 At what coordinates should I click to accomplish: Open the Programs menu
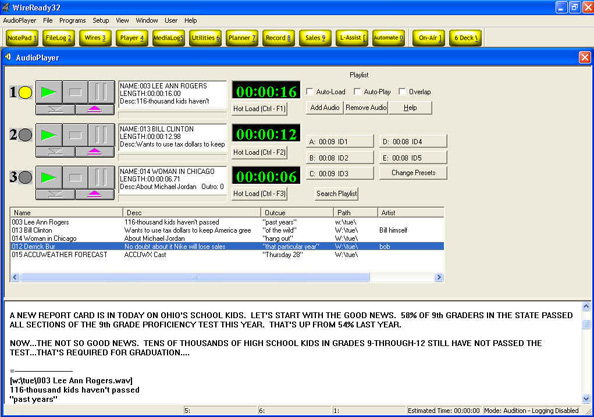tap(72, 20)
